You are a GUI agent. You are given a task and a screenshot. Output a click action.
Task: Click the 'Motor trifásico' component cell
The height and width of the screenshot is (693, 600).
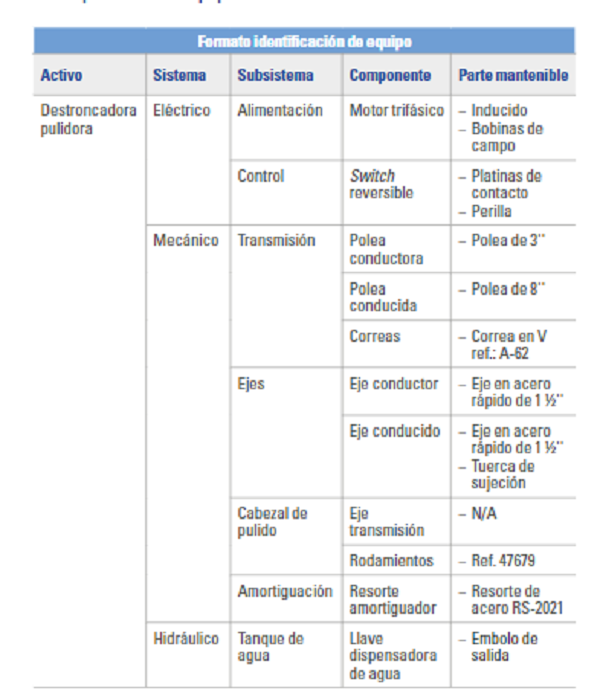click(397, 111)
